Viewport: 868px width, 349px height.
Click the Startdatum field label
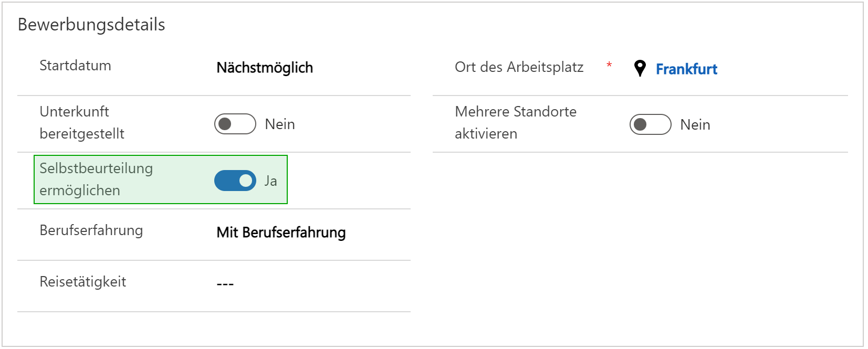pyautogui.click(x=75, y=66)
